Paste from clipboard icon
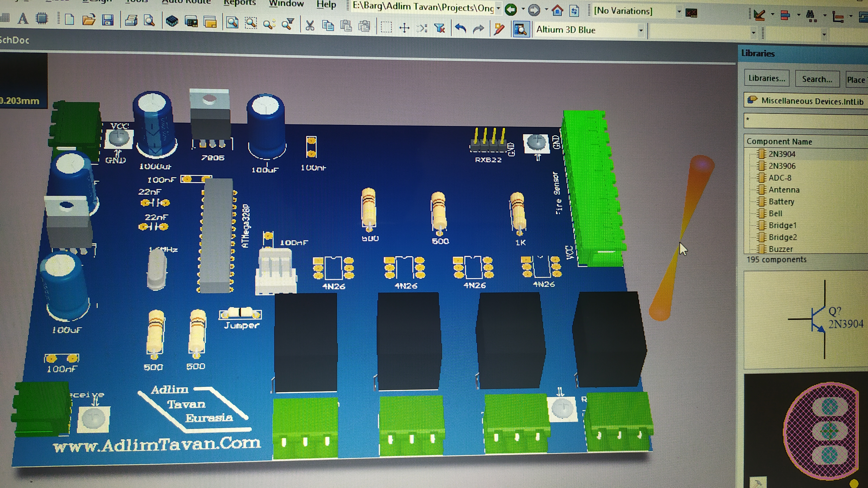 point(346,26)
